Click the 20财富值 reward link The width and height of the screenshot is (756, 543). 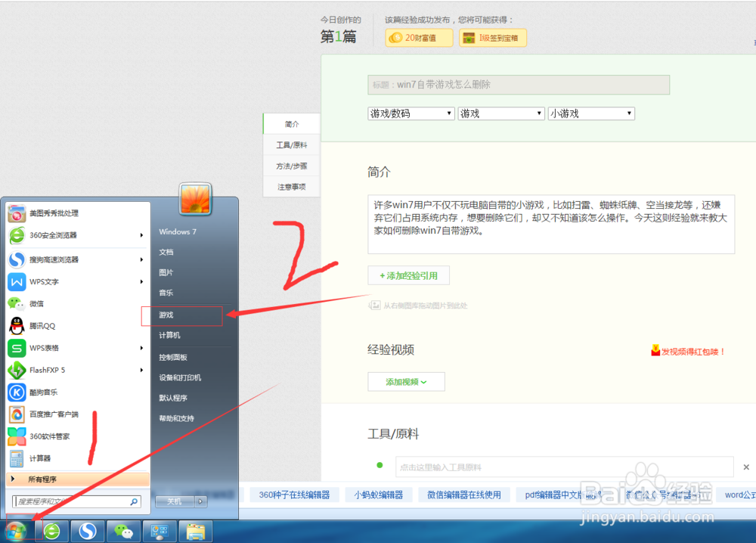pyautogui.click(x=418, y=37)
